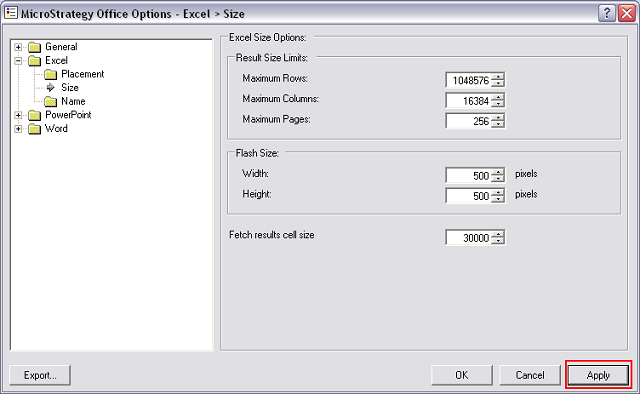Expand the PowerPoint tree node
Image resolution: width=640 pixels, height=394 pixels.
(18, 116)
